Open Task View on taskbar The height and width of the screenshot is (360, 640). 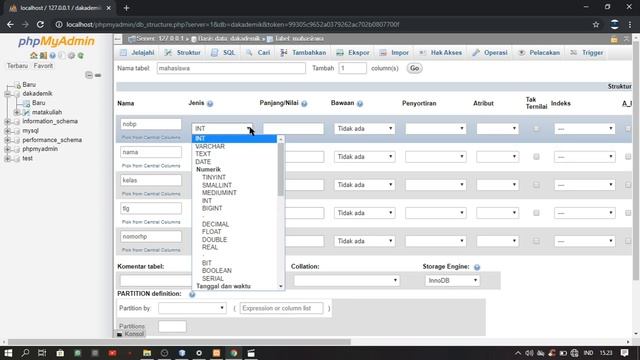pyautogui.click(x=42, y=353)
